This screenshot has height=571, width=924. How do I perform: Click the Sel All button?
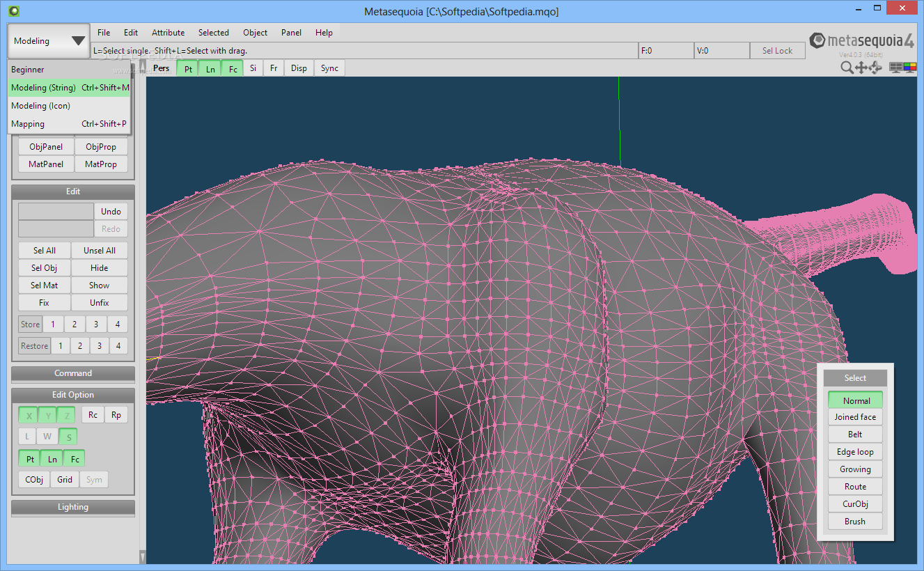[x=45, y=251]
